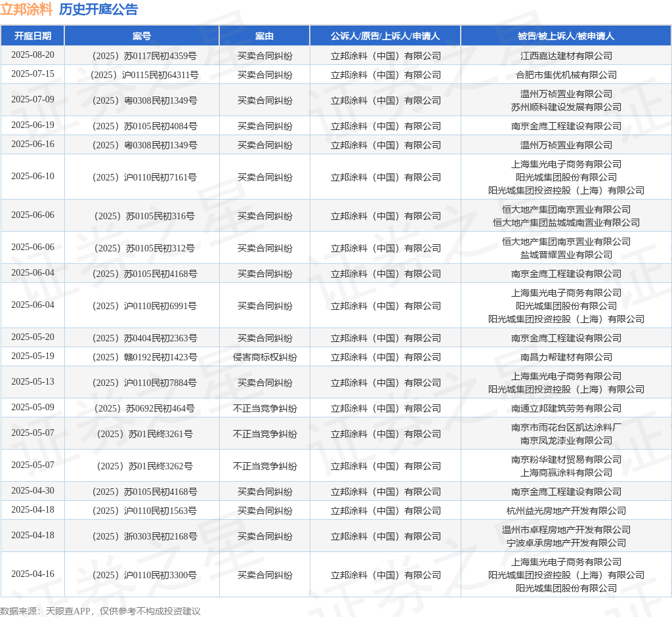Click defendant 南京市雨花台区凯达涂料厂
The height and width of the screenshot is (617, 672).
pyautogui.click(x=566, y=427)
